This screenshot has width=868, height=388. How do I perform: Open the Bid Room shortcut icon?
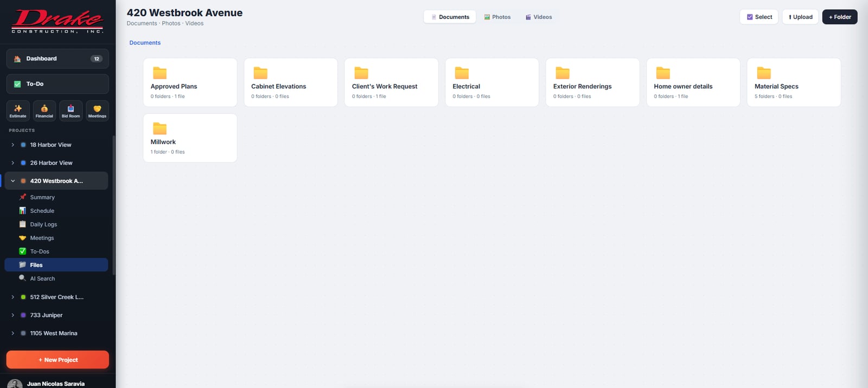pyautogui.click(x=71, y=111)
